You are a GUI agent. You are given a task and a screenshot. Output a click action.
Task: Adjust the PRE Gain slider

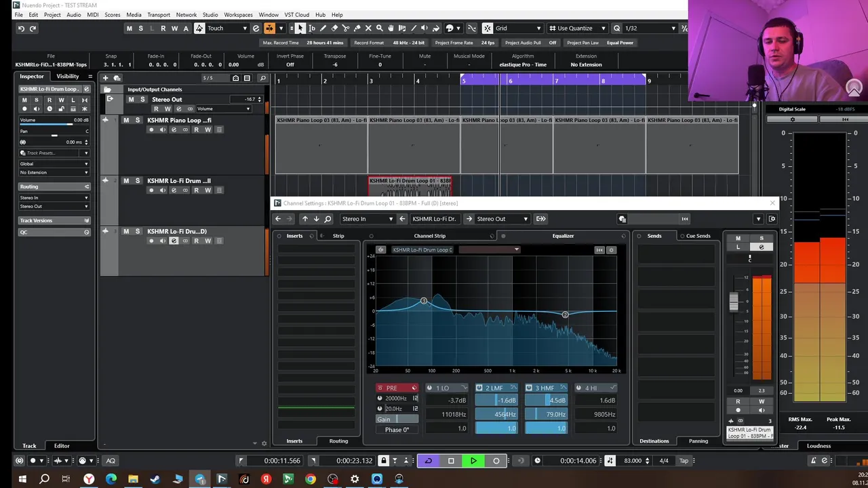[x=397, y=420]
